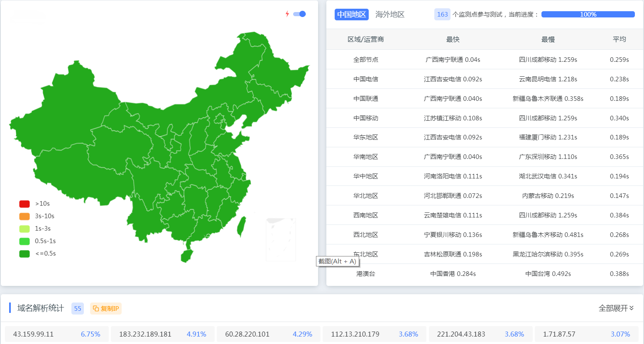
Task: Click the 100% progress bar
Action: (x=588, y=14)
